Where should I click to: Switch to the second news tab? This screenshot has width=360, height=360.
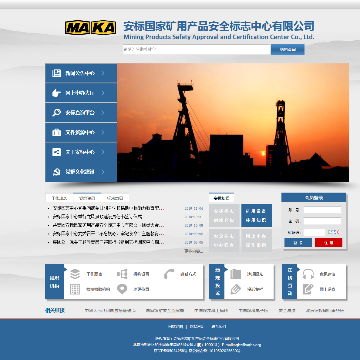click(x=87, y=198)
